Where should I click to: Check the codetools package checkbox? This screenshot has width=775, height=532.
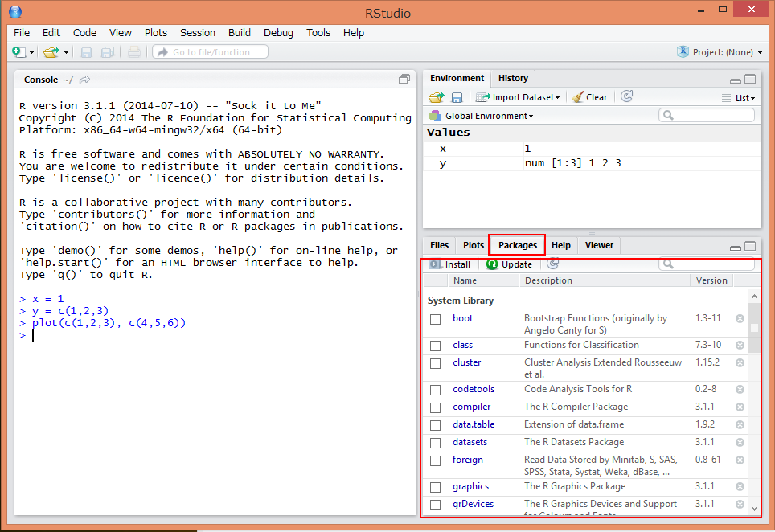click(x=436, y=391)
